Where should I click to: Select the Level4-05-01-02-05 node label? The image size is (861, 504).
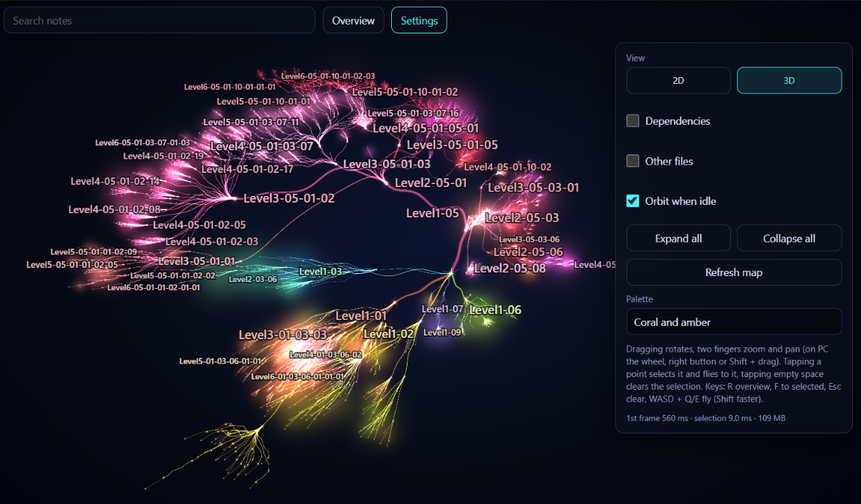(x=200, y=225)
